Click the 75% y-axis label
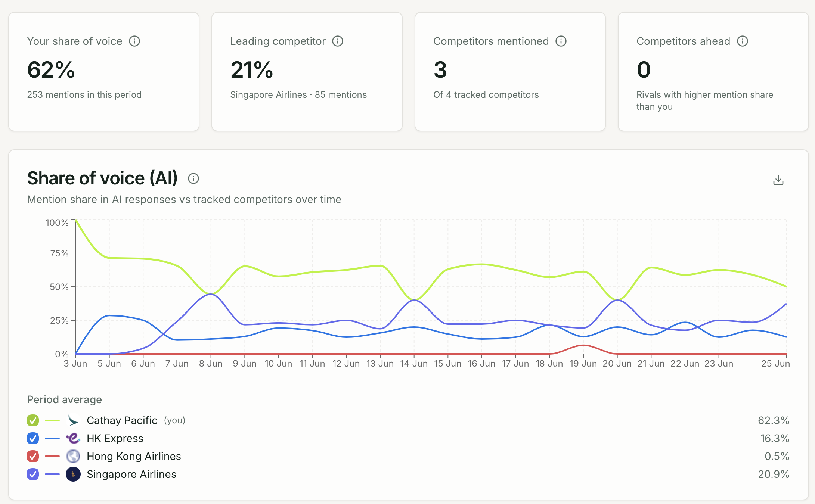Image resolution: width=815 pixels, height=504 pixels. pyautogui.click(x=59, y=253)
